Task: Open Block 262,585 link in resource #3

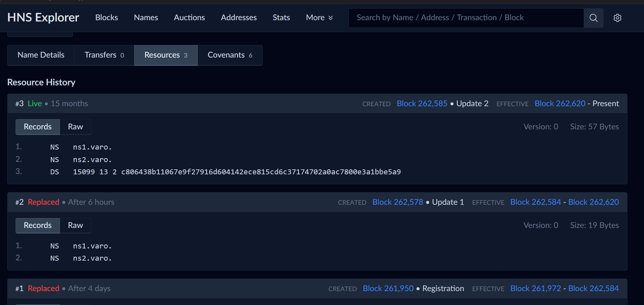Action: click(x=422, y=104)
